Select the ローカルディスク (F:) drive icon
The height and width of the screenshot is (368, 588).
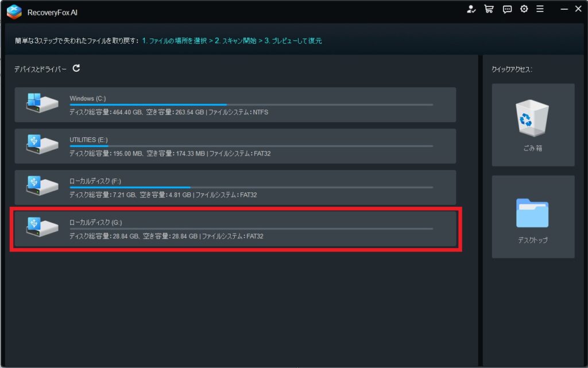[42, 185]
